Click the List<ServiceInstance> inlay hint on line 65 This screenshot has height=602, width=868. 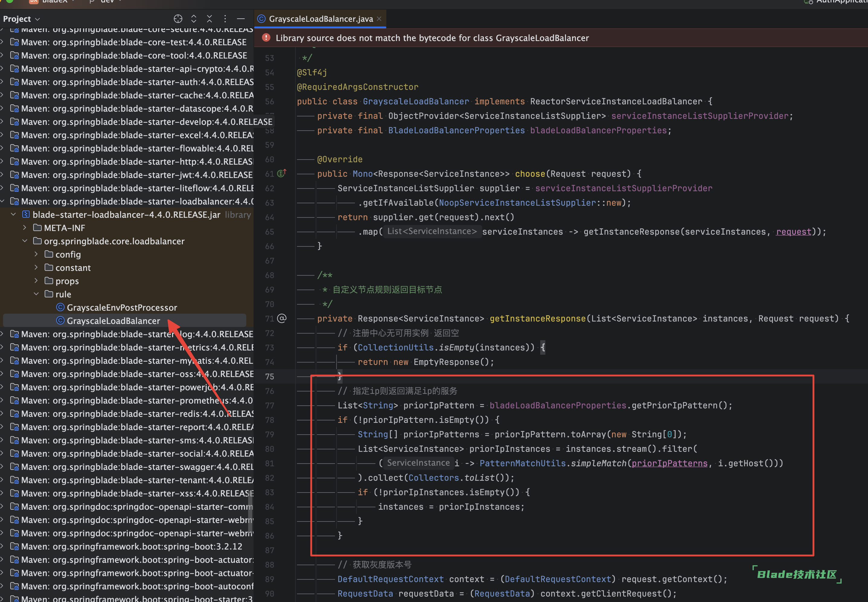[x=432, y=231]
